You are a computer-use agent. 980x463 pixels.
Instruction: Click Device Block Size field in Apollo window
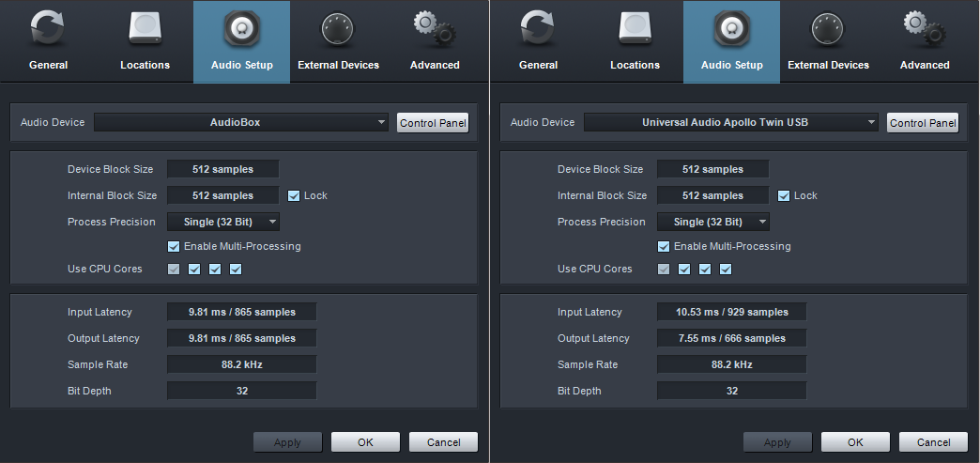click(712, 169)
